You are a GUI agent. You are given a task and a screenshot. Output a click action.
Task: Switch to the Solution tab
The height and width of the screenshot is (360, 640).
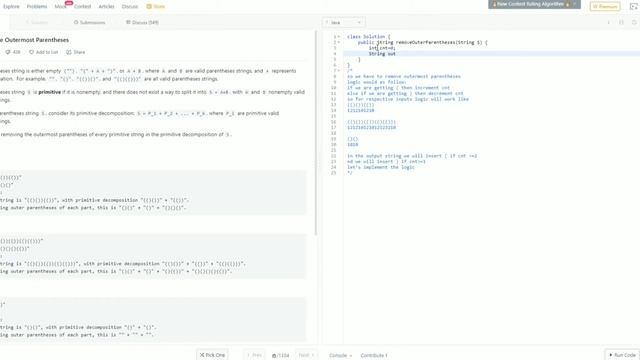[x=37, y=22]
